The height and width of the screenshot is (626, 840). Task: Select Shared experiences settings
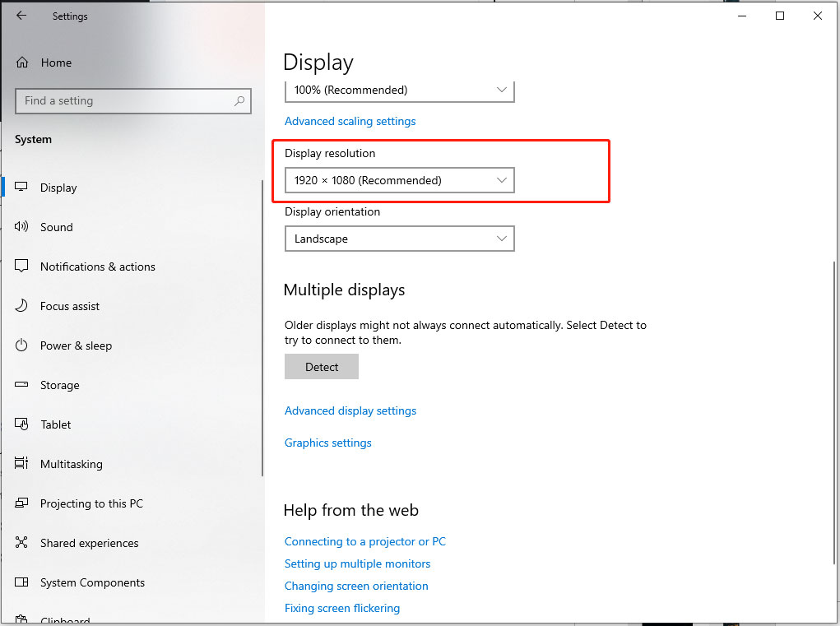90,543
